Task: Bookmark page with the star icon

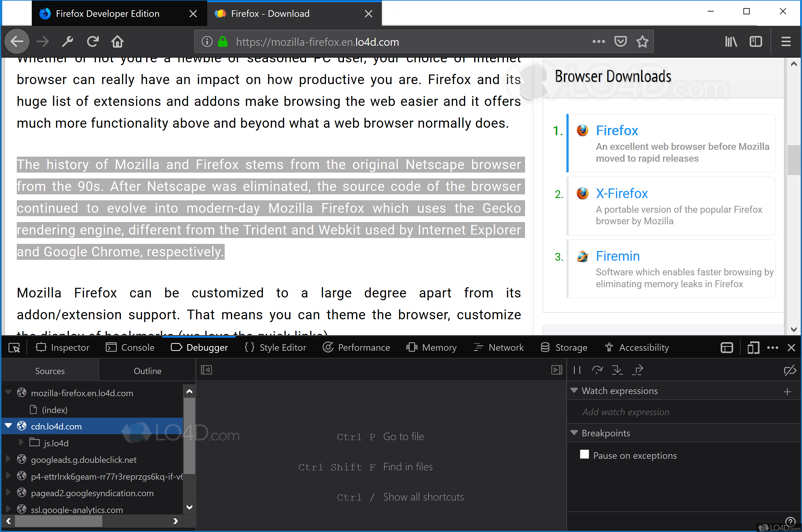Action: pyautogui.click(x=642, y=42)
